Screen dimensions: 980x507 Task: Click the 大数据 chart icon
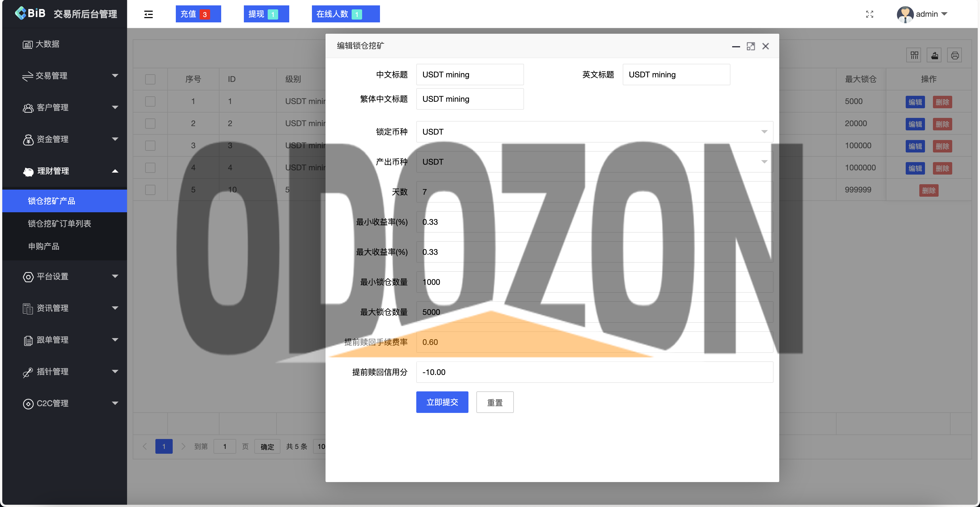[28, 44]
